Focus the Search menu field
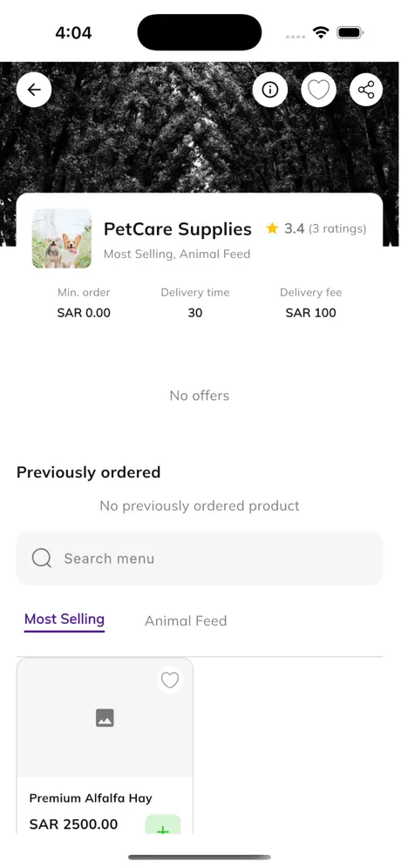Image resolution: width=401 pixels, height=868 pixels. click(200, 558)
